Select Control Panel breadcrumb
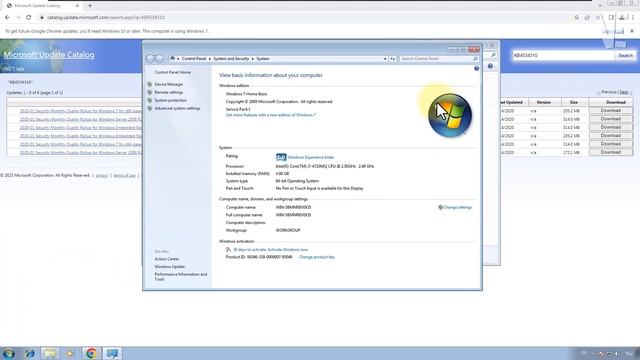Viewport: 640px width, 360px height. (x=194, y=59)
